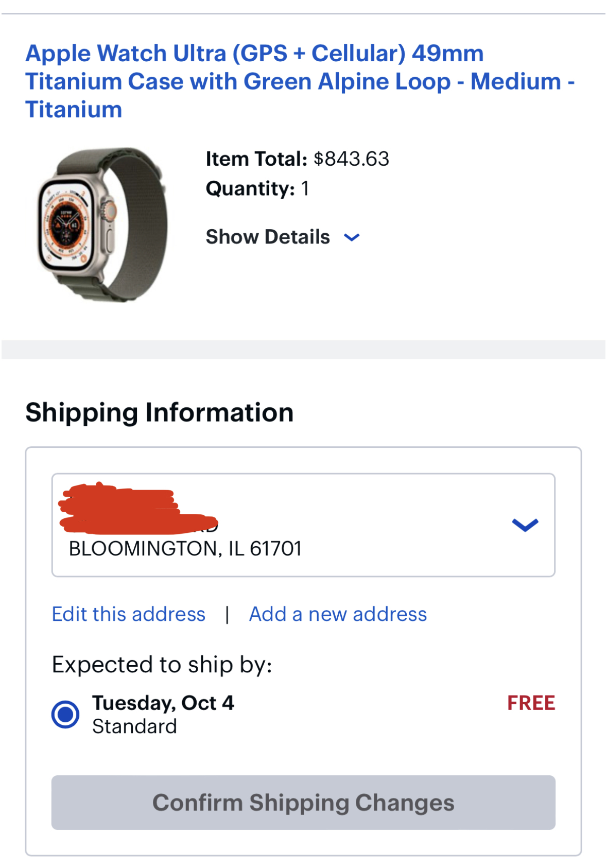Click the Shipping Information heading
Screen dimensions: 607x868
point(160,412)
